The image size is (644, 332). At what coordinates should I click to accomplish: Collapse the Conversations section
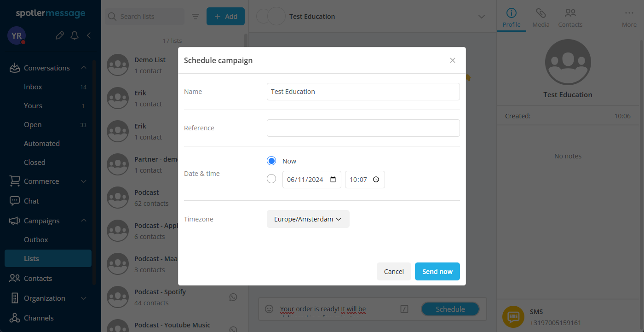click(83, 68)
